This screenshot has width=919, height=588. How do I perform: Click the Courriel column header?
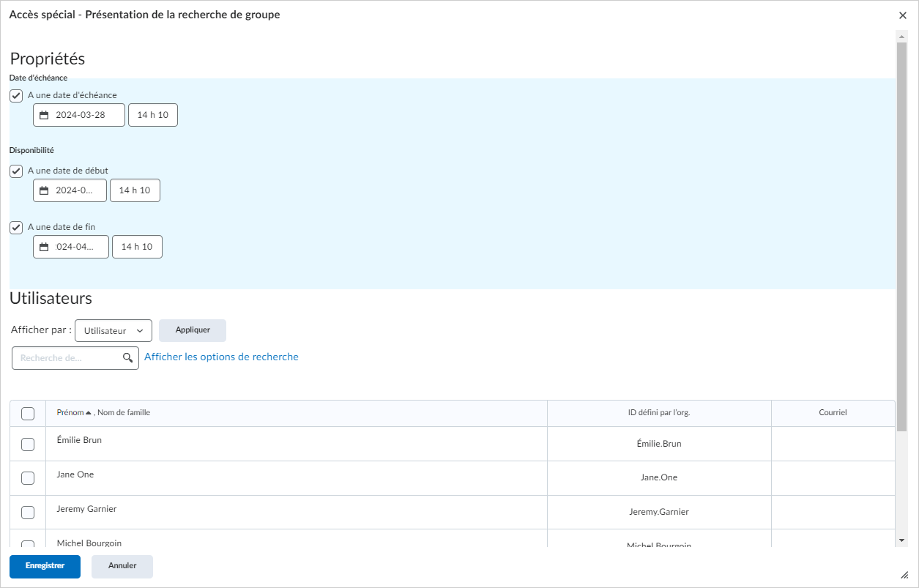[x=833, y=413]
